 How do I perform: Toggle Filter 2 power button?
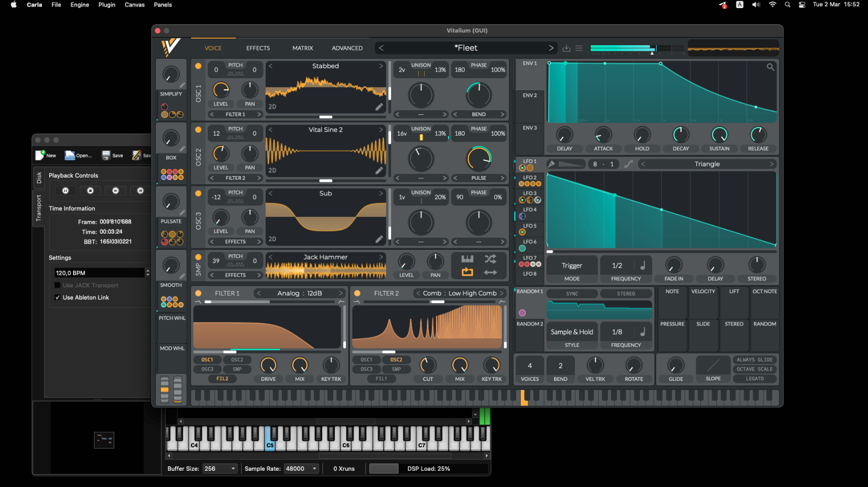coord(357,293)
